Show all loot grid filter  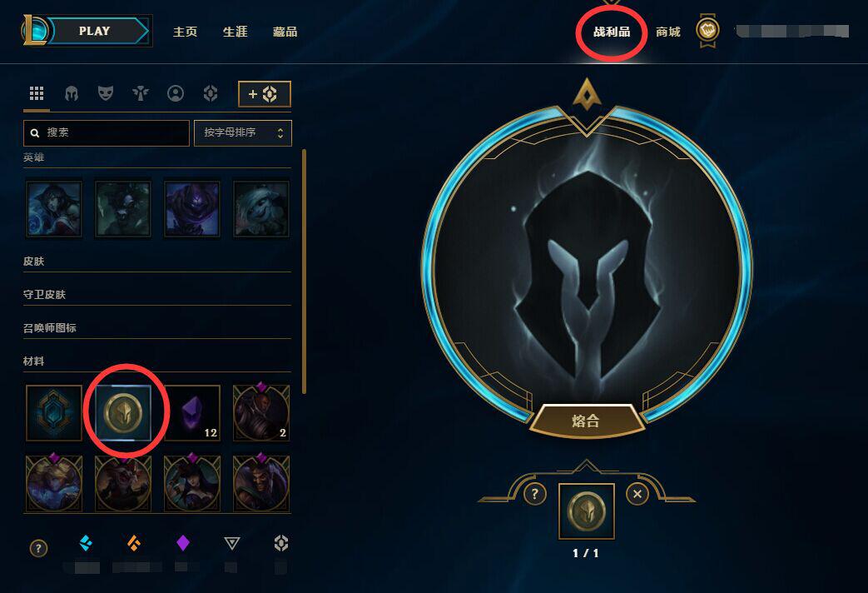click(x=37, y=93)
